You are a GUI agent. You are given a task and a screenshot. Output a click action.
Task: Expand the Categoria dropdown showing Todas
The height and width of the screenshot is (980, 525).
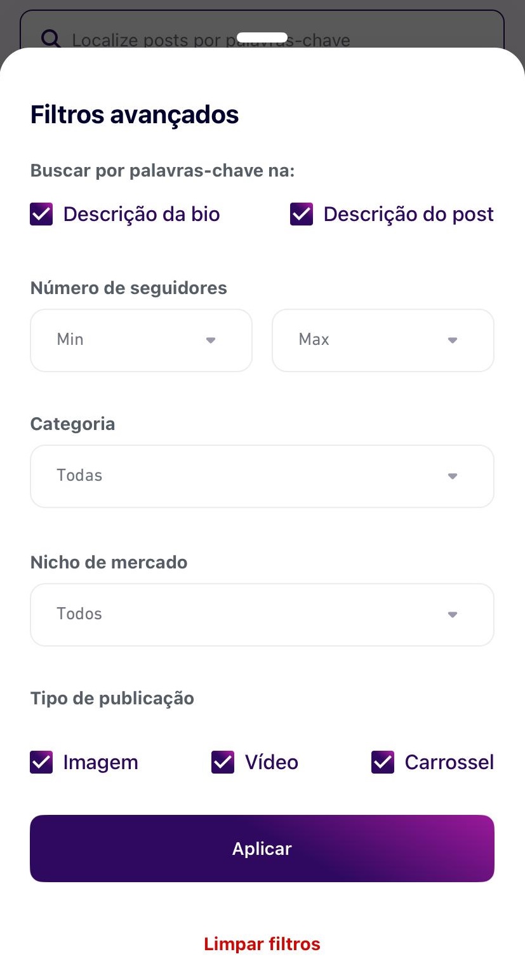[262, 476]
